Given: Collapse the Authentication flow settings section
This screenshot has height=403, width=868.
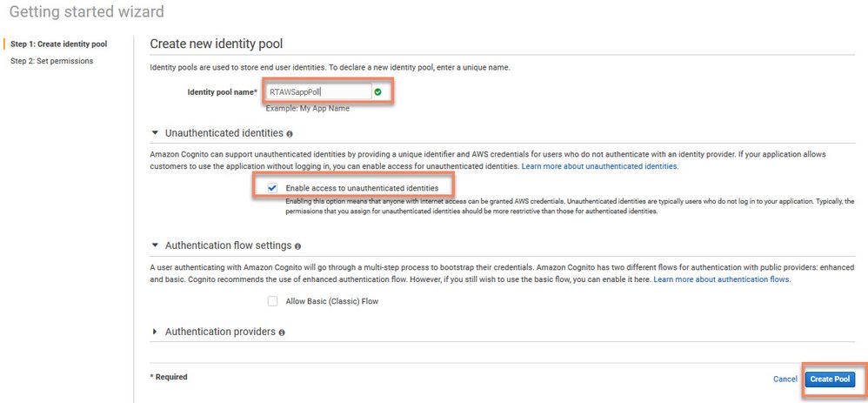Looking at the screenshot, I should coord(156,245).
